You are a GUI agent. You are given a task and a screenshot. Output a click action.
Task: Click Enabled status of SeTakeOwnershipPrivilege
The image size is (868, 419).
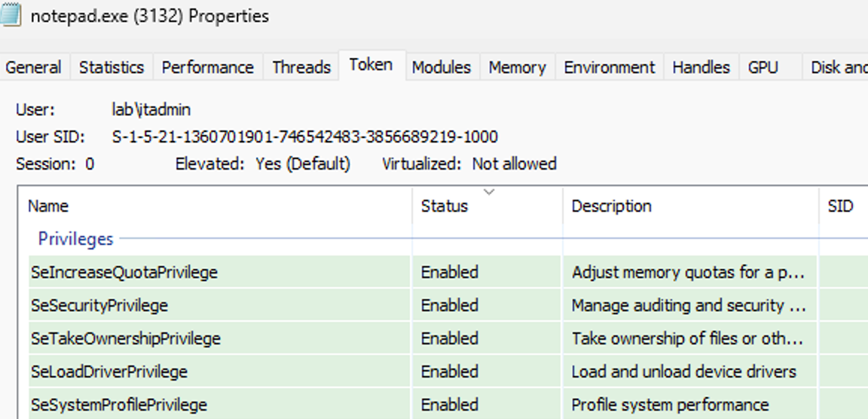point(450,338)
